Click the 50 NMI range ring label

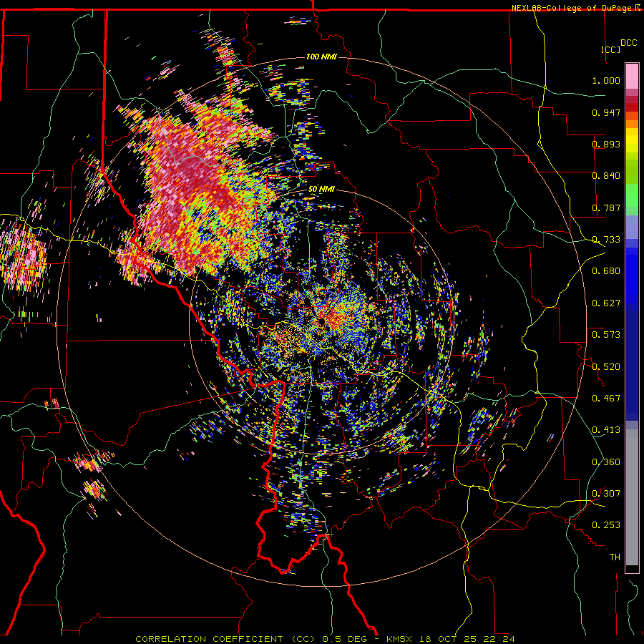[321, 190]
